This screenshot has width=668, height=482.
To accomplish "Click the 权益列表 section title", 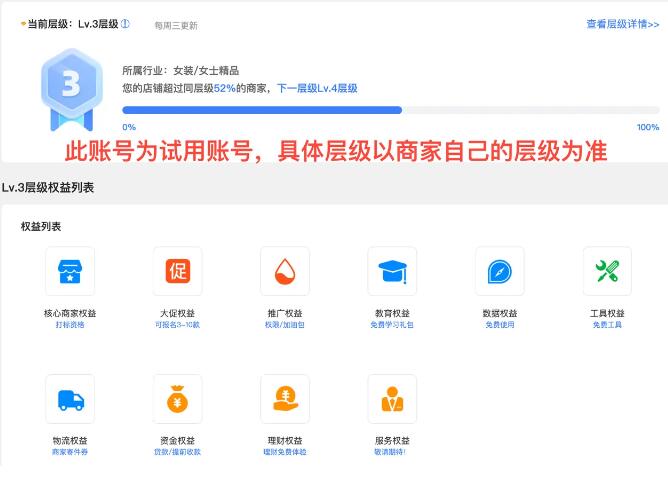I will 41,226.
